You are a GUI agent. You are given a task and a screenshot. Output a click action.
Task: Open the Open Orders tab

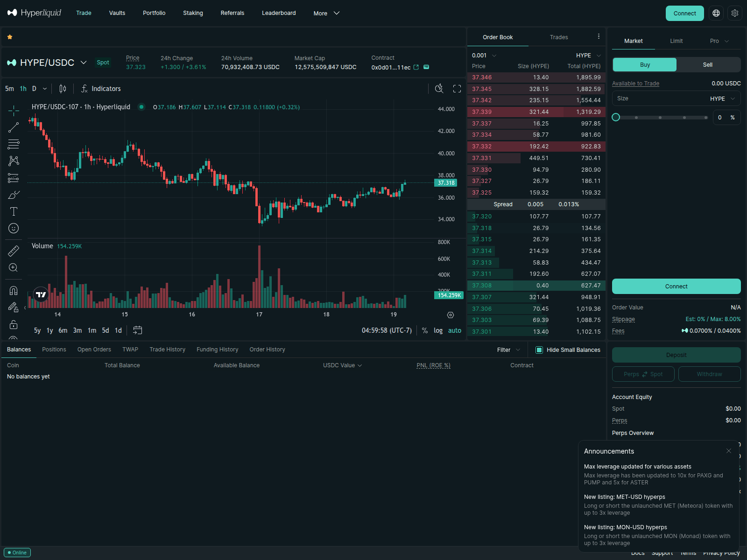(94, 350)
